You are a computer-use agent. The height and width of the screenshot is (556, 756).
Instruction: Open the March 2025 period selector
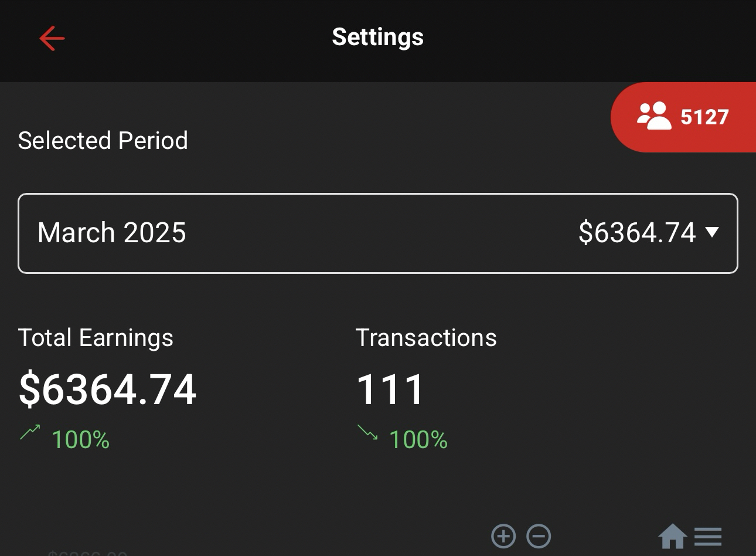(111, 233)
